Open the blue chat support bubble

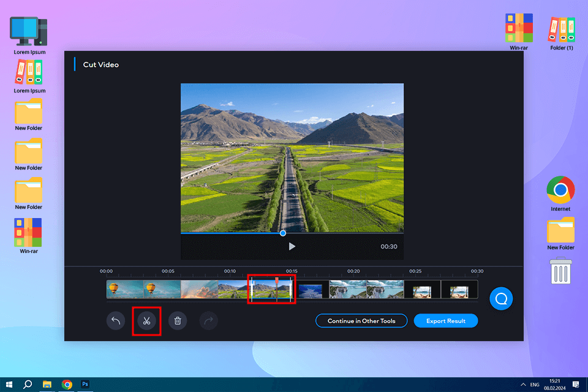[x=501, y=299]
